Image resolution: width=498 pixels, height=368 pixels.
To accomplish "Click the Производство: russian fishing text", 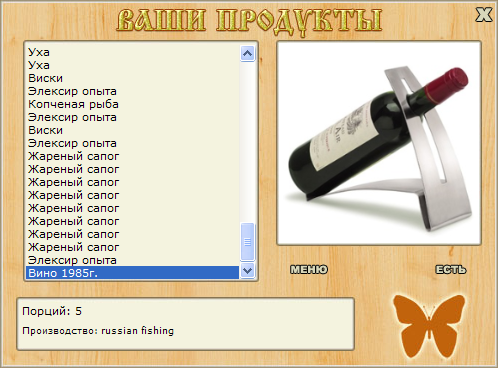I will pos(98,331).
